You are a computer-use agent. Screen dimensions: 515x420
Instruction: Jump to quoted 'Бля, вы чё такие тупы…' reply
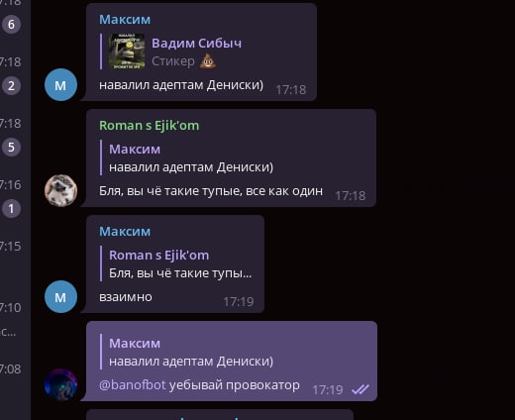(176, 264)
